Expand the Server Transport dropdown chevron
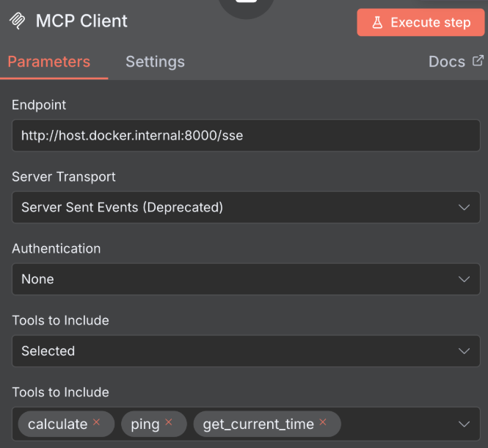 pos(464,208)
